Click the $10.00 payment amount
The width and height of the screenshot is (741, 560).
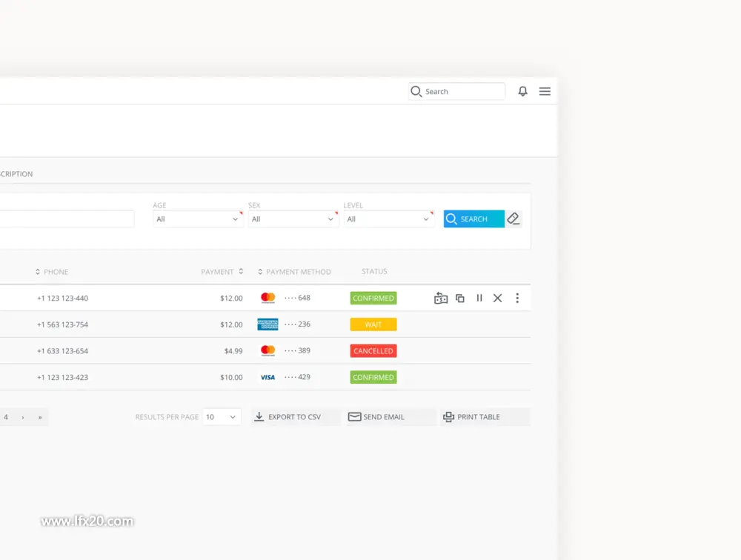click(x=231, y=378)
